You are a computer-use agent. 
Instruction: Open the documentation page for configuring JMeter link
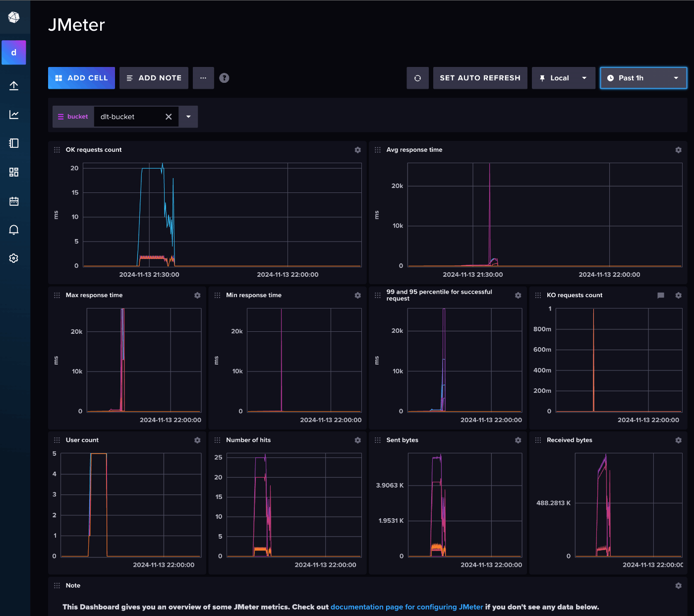click(406, 607)
